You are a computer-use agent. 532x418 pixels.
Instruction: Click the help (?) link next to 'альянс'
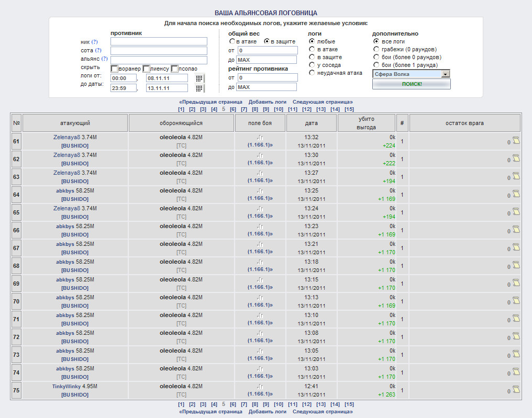104,59
